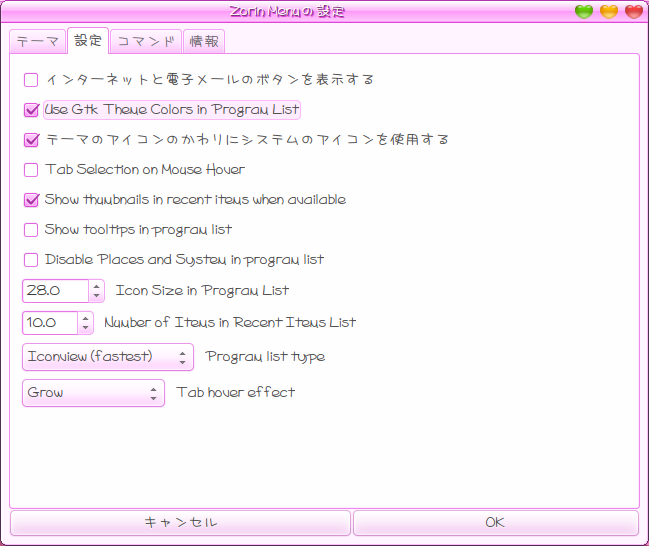Click the orange heart window button
This screenshot has width=649, height=546.
click(609, 11)
